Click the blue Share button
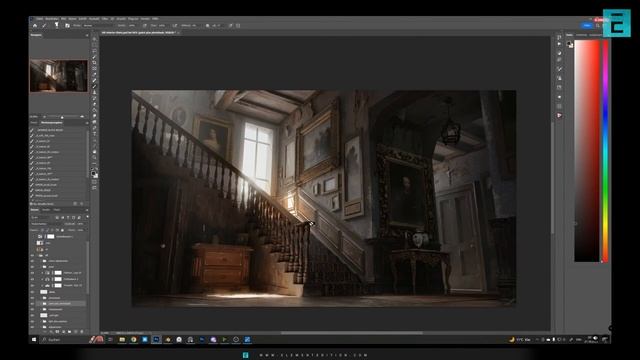Viewport: 640px width, 360px height. 587,25
